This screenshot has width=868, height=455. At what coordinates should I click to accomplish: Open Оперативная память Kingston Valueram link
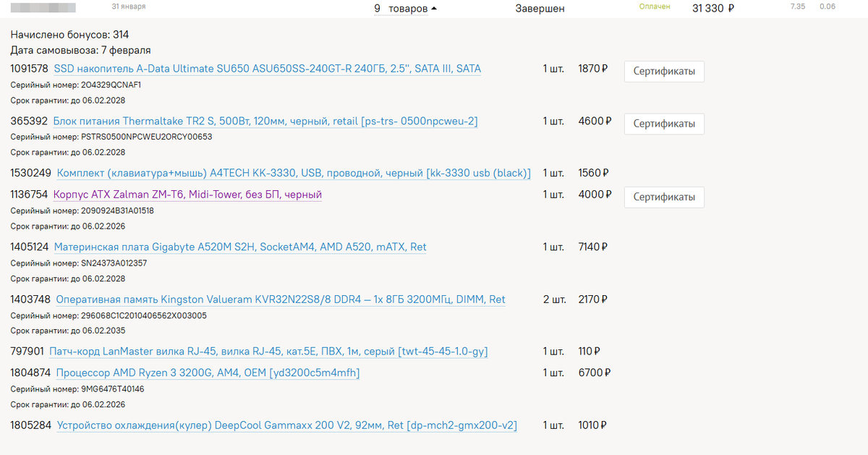(281, 299)
